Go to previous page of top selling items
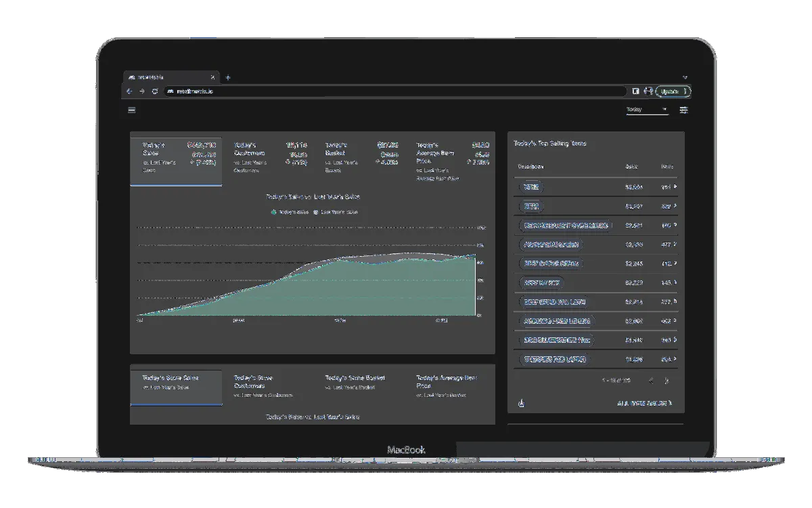This screenshot has width=812, height=508. pos(650,381)
